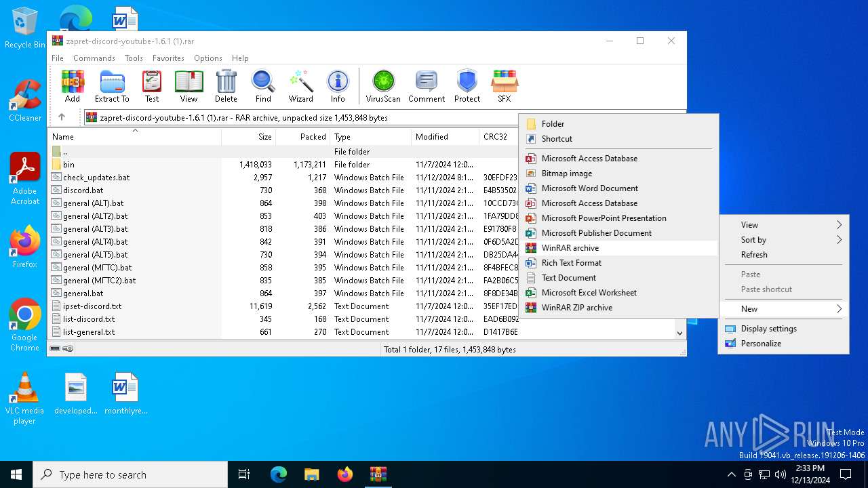Click Refresh in the context menu
The width and height of the screenshot is (868, 488).
click(784, 255)
